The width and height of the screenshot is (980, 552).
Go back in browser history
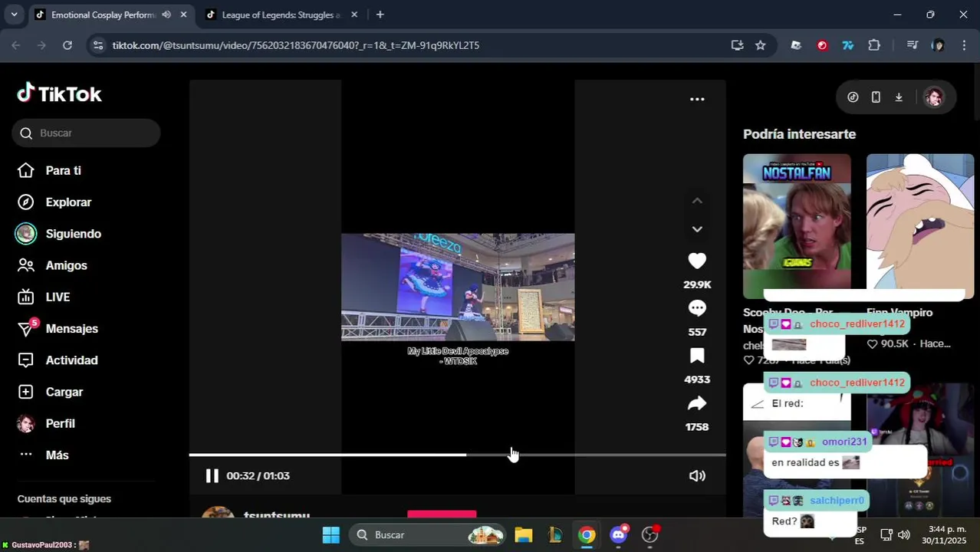click(x=16, y=45)
